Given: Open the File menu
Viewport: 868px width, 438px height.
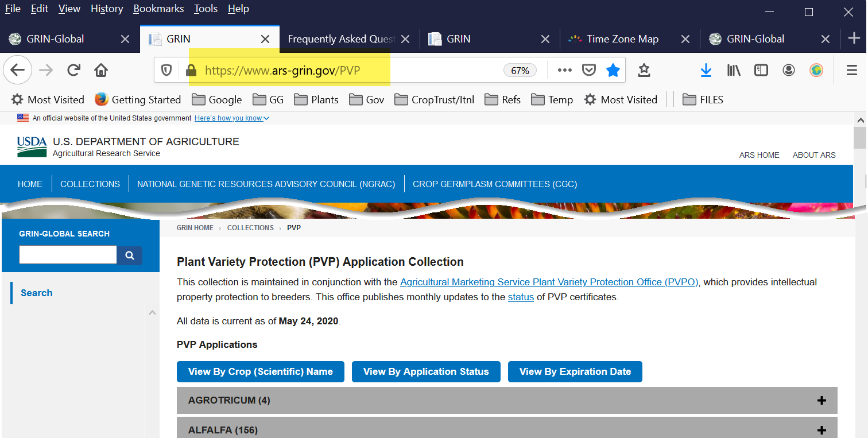Looking at the screenshot, I should coord(13,9).
